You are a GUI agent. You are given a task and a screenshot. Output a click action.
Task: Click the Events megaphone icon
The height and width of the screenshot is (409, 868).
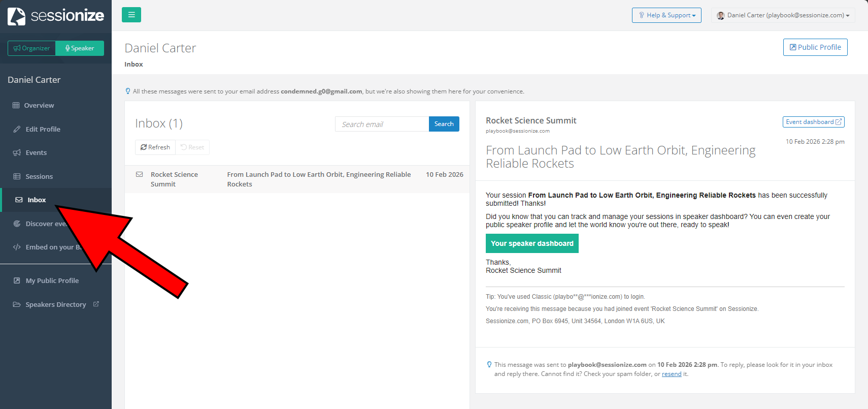coord(17,152)
